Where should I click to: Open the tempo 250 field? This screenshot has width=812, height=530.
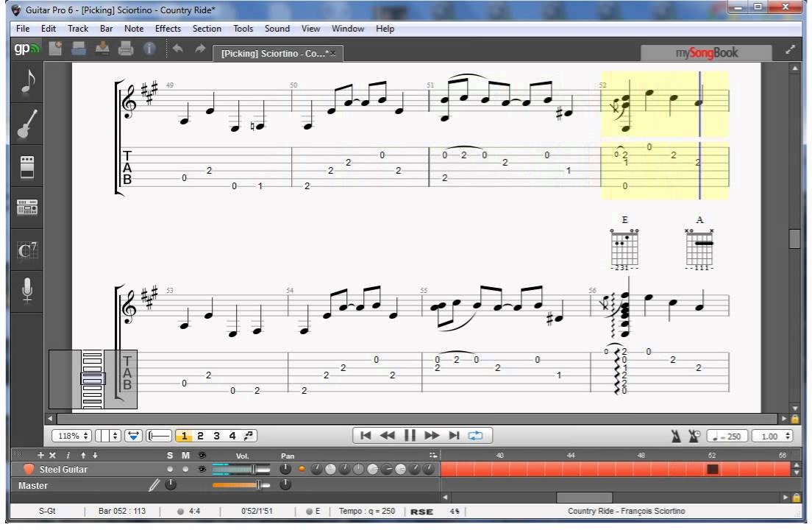click(x=727, y=437)
